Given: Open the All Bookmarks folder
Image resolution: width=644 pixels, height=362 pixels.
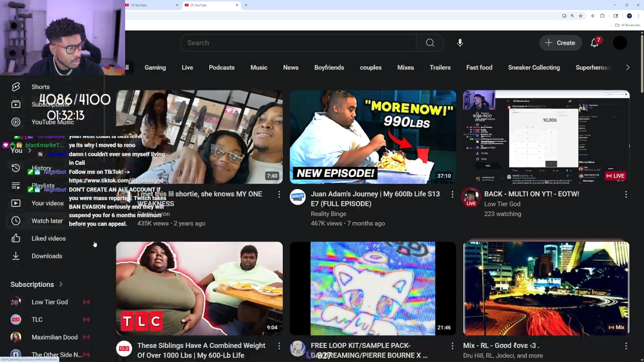Looking at the screenshot, I should pyautogui.click(x=627, y=25).
